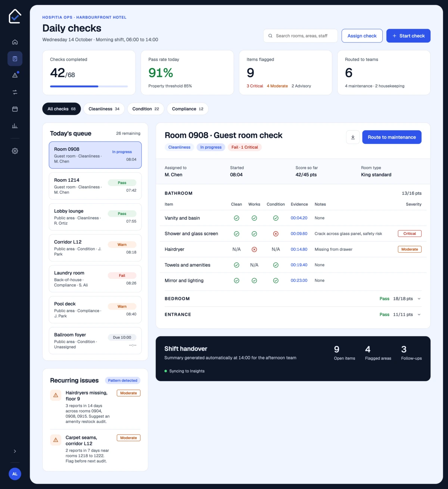Select Pool deck queue card
Viewport: 448px width, 489px height.
tap(95, 310)
